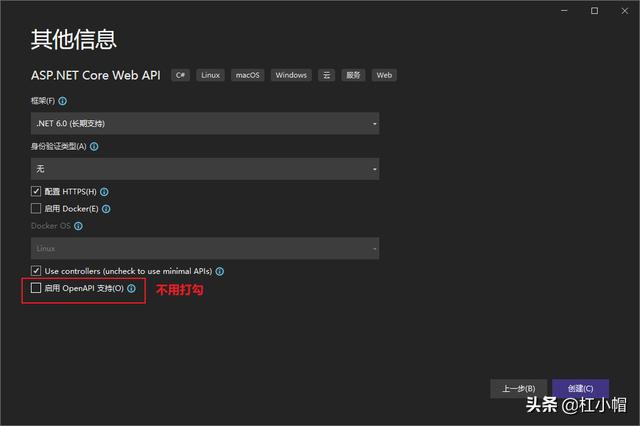The image size is (640, 426).
Task: Click the Web tag
Action: (384, 75)
